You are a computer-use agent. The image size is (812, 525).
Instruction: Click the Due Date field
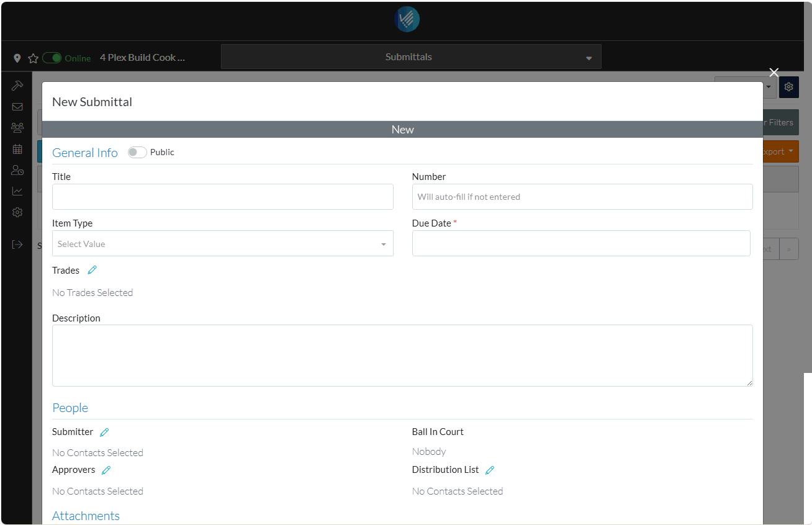tap(581, 243)
